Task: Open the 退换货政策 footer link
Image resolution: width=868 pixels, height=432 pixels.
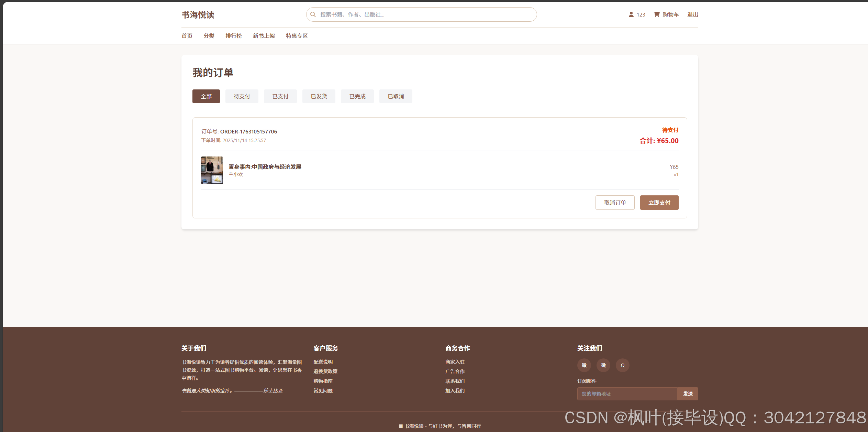Action: coord(325,371)
